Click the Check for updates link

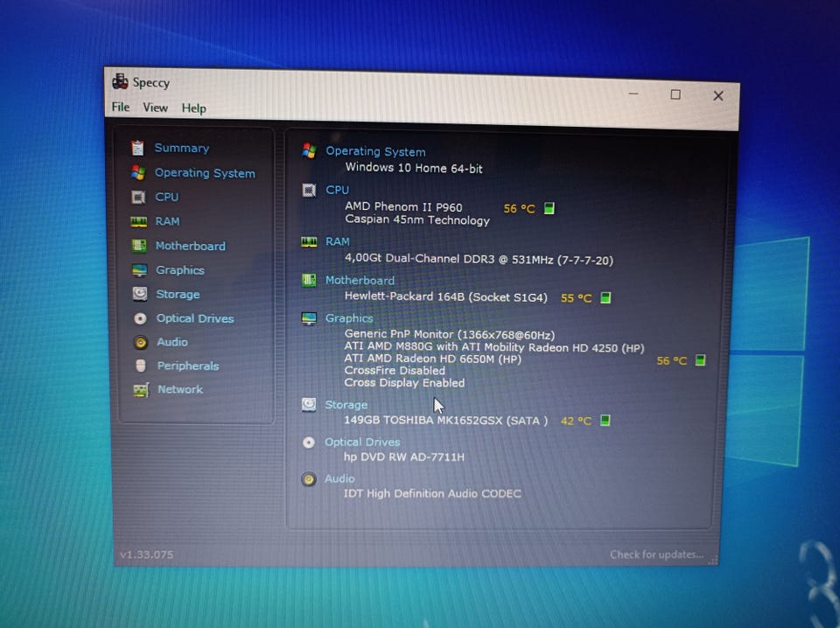tap(657, 555)
